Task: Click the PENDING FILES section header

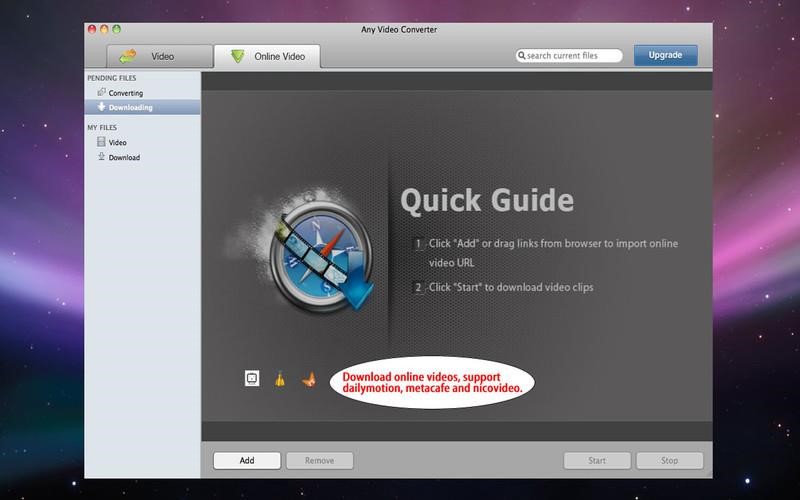Action: [112, 78]
